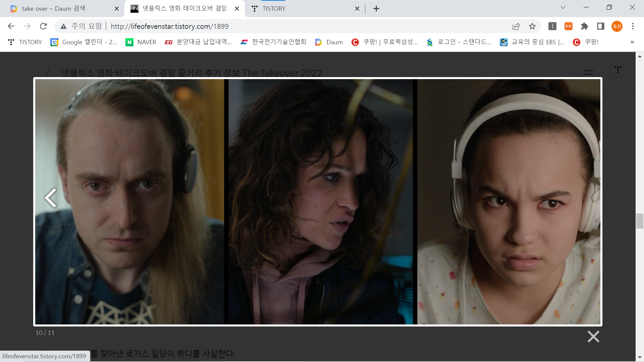Go back to previous page
The height and width of the screenshot is (362, 644).
pyautogui.click(x=11, y=26)
